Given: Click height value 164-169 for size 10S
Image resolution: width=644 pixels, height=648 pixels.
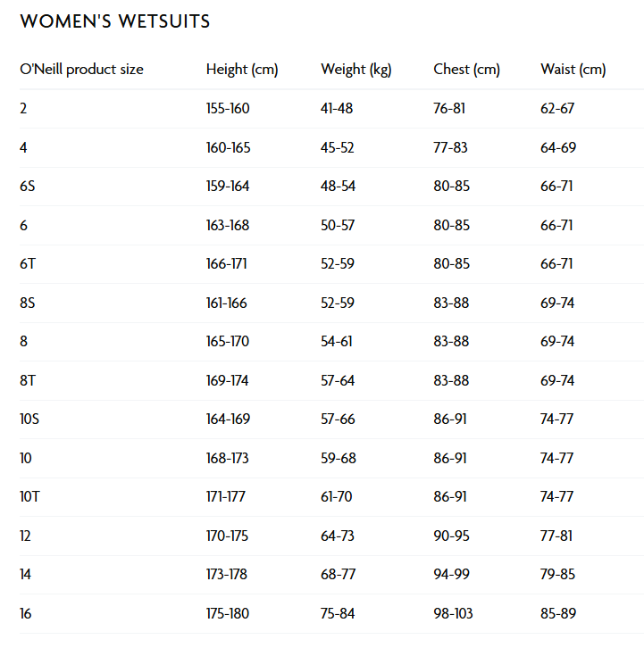Looking at the screenshot, I should point(228,420).
